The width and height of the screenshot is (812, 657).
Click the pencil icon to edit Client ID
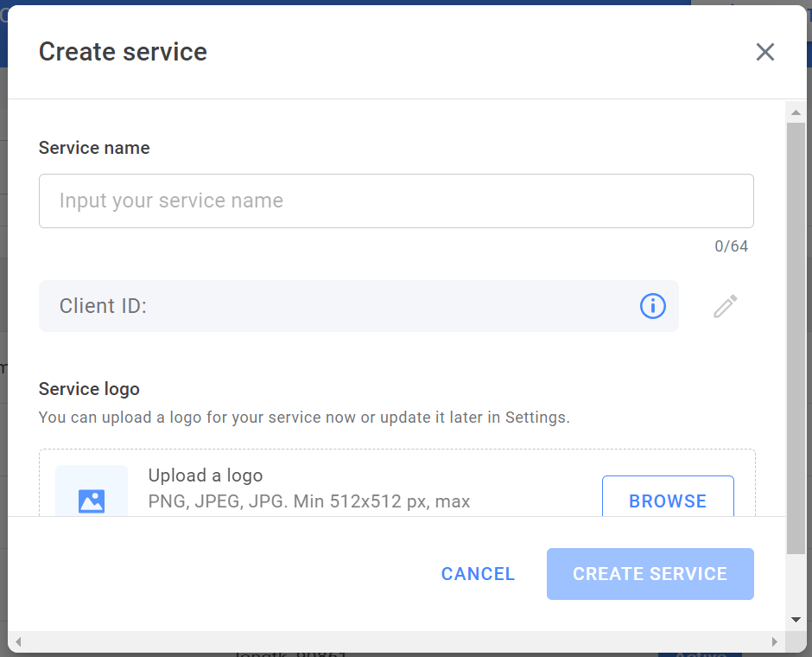point(726,306)
